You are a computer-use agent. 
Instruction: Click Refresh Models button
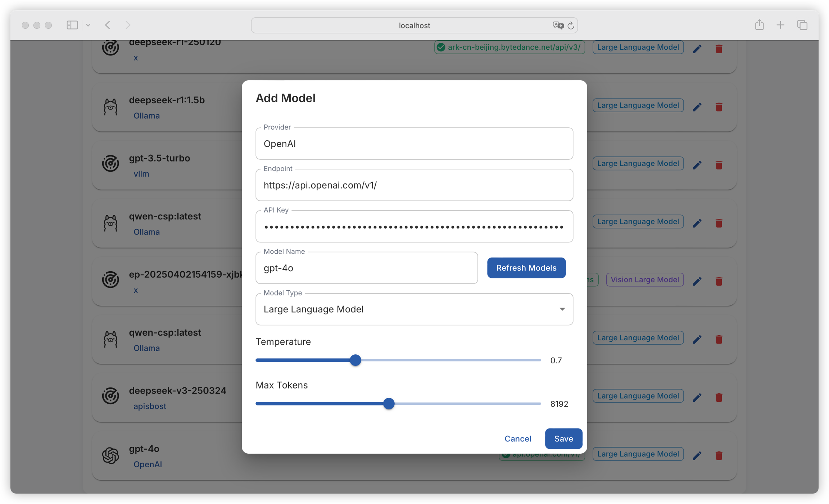click(526, 268)
